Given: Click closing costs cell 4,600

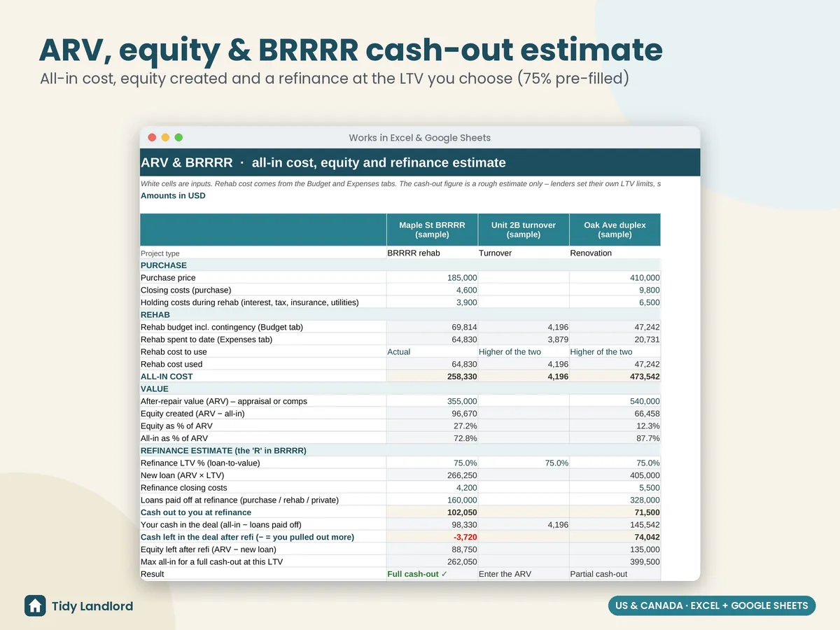Looking at the screenshot, I should pyautogui.click(x=432, y=290).
